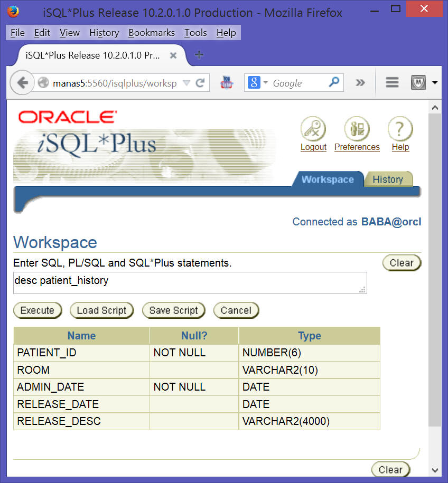Click the Help question mark icon

400,129
